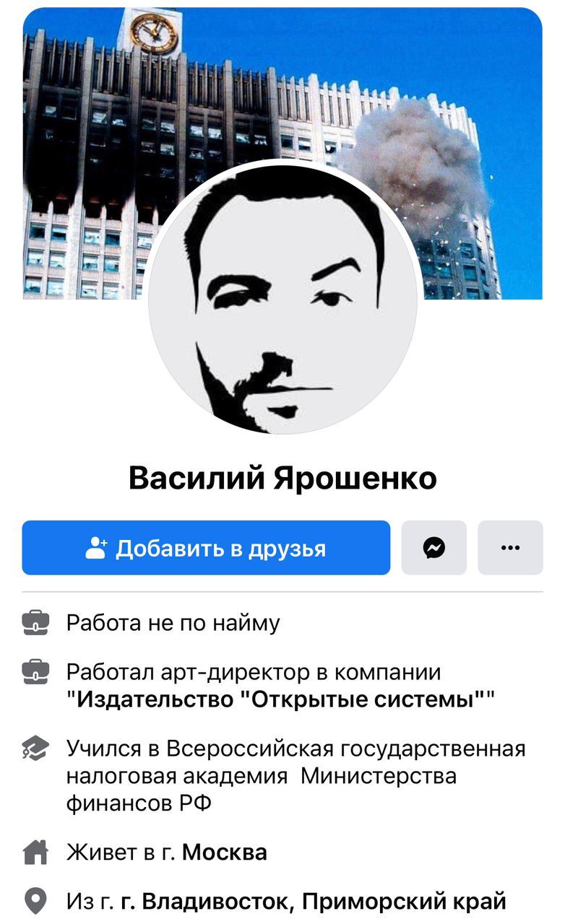The height and width of the screenshot is (924, 565).
Task: Tap the Работал арт-директор в компании text
Action: [x=254, y=672]
